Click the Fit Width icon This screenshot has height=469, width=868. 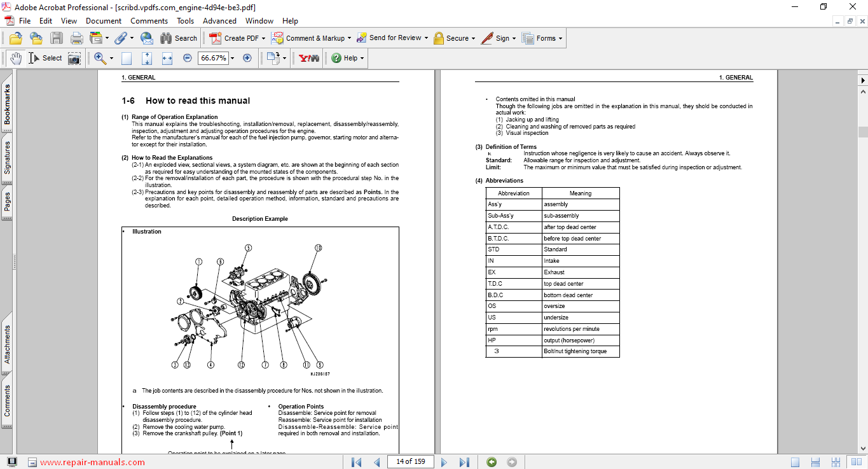pyautogui.click(x=167, y=58)
